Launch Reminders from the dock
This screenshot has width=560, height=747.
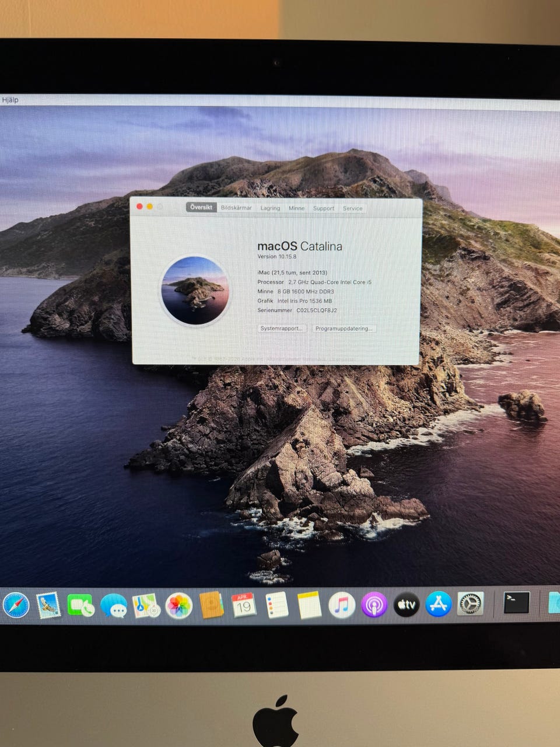276,606
